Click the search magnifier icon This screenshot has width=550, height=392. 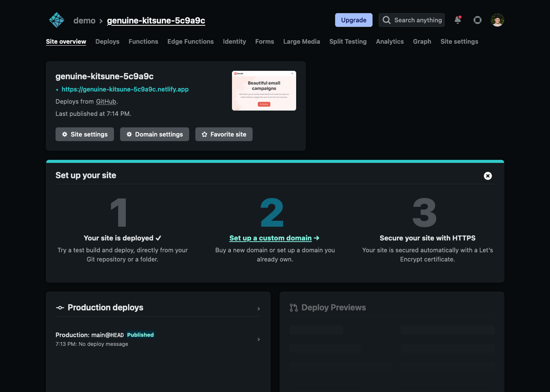[x=386, y=20]
